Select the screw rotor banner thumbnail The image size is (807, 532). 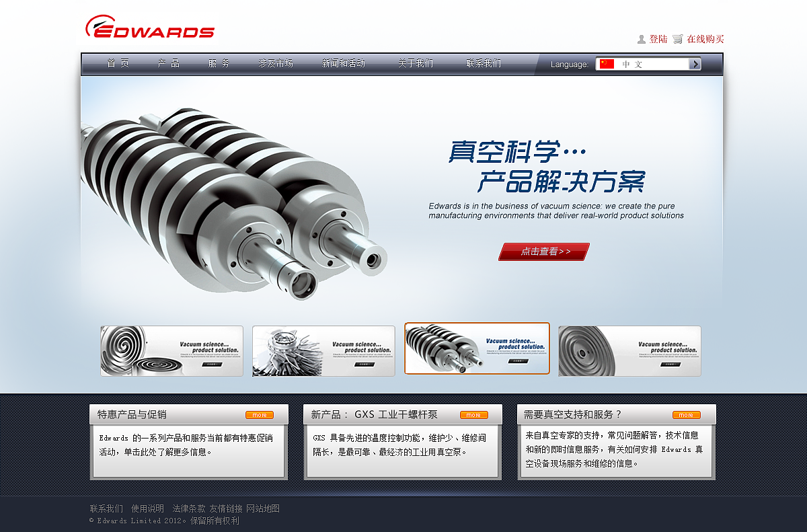[x=477, y=348]
